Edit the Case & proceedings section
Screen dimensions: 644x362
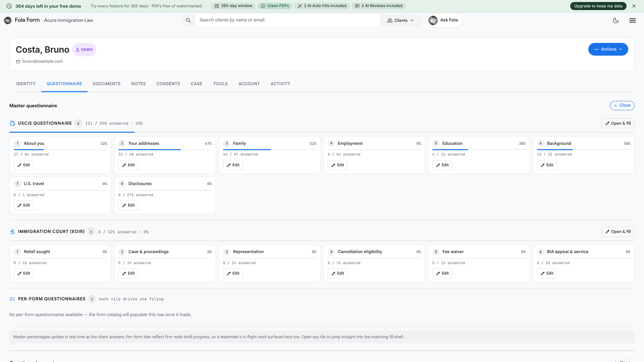[x=128, y=273]
